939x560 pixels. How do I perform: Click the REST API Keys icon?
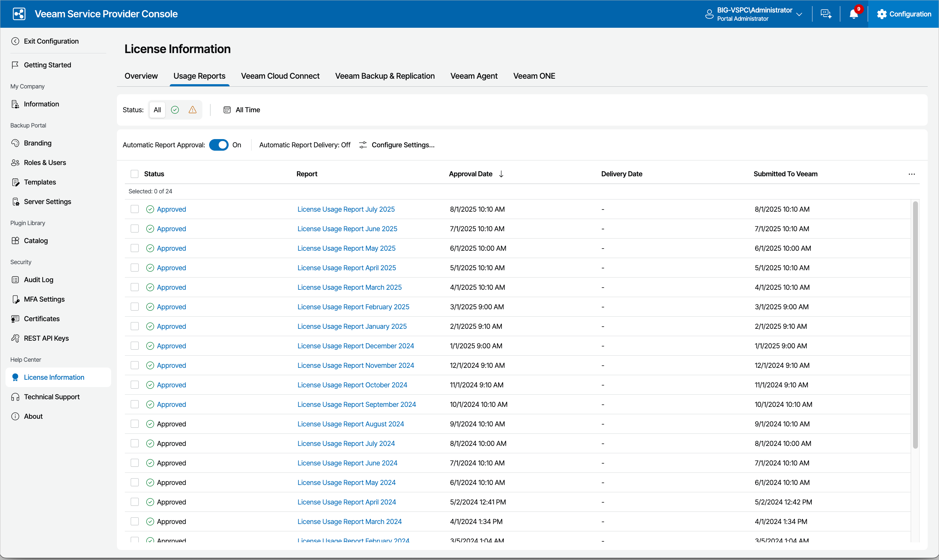pos(15,339)
